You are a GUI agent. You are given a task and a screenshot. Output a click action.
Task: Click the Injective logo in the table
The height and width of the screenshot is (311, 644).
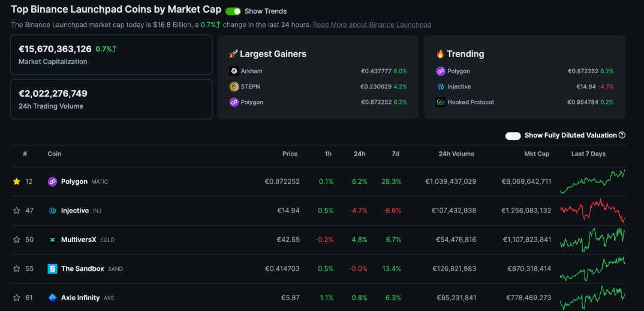(x=52, y=211)
